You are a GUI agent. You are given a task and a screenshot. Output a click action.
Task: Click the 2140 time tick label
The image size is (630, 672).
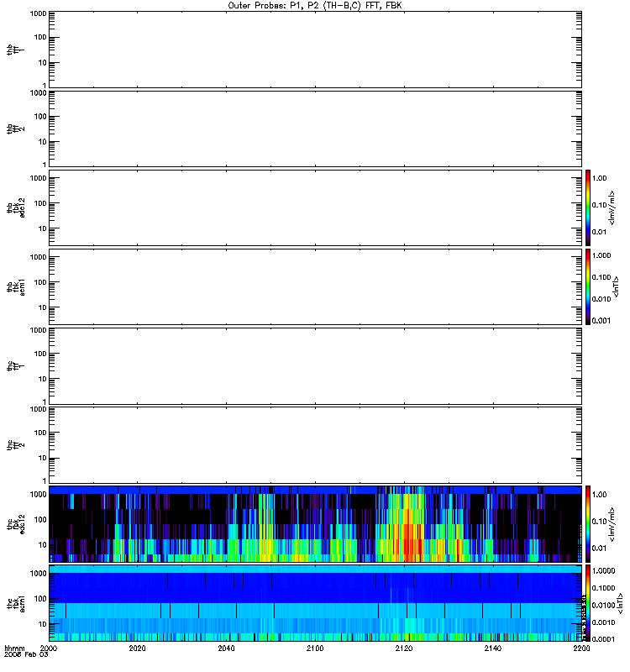tap(493, 648)
